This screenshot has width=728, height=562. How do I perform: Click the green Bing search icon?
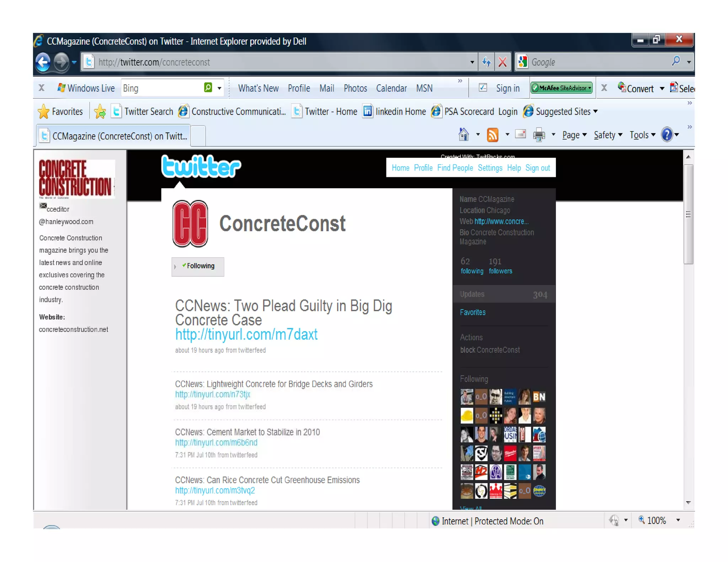[208, 87]
